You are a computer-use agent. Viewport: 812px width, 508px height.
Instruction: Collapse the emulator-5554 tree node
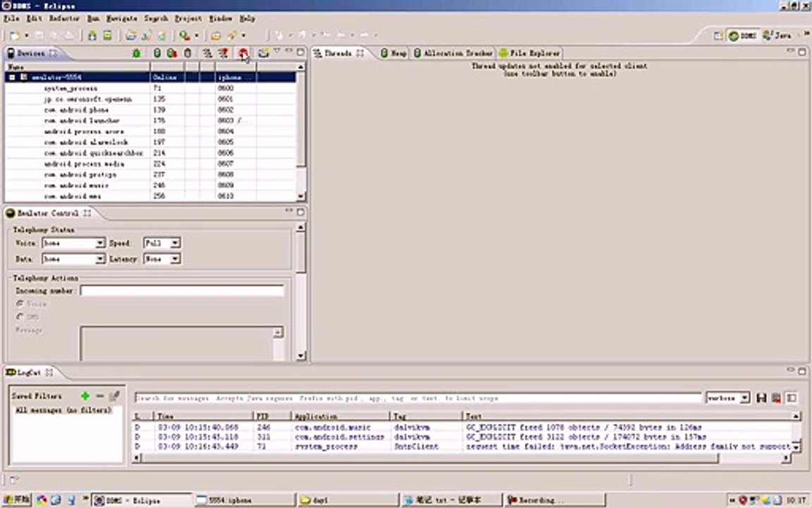[12, 77]
